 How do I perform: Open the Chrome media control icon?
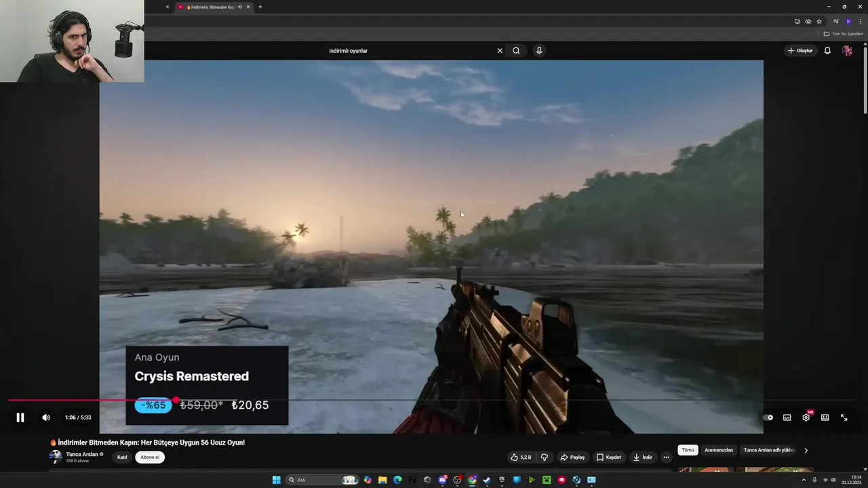(x=836, y=22)
